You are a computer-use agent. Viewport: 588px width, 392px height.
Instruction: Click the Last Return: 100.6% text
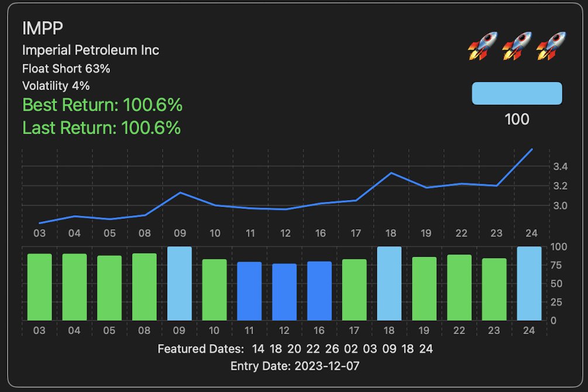[x=102, y=128]
